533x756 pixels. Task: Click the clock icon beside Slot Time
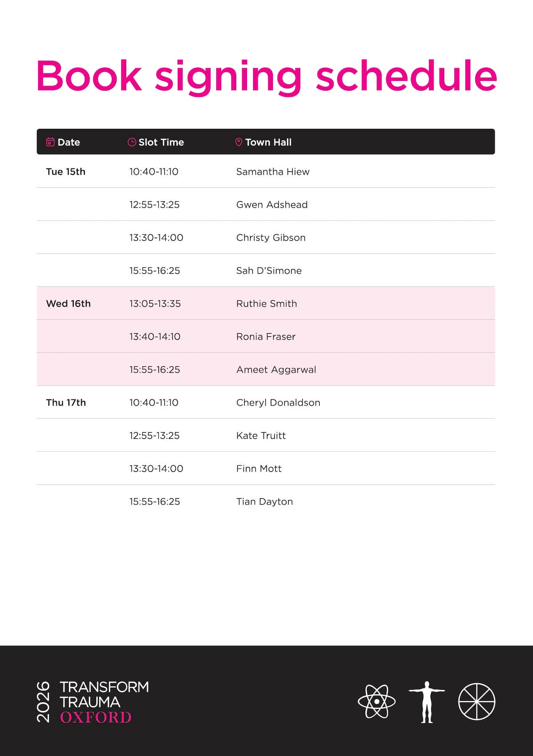(x=132, y=142)
